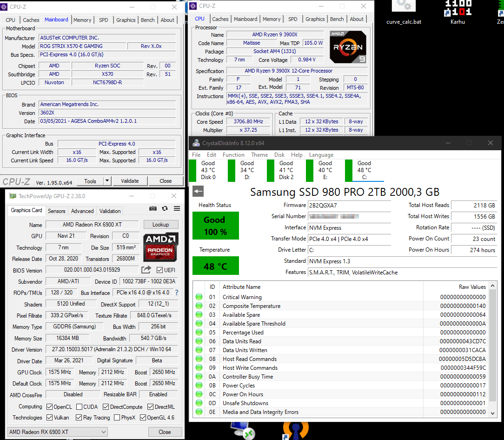
Task: Open the Memory tab in right CPU-Z window
Action: tap(272, 19)
